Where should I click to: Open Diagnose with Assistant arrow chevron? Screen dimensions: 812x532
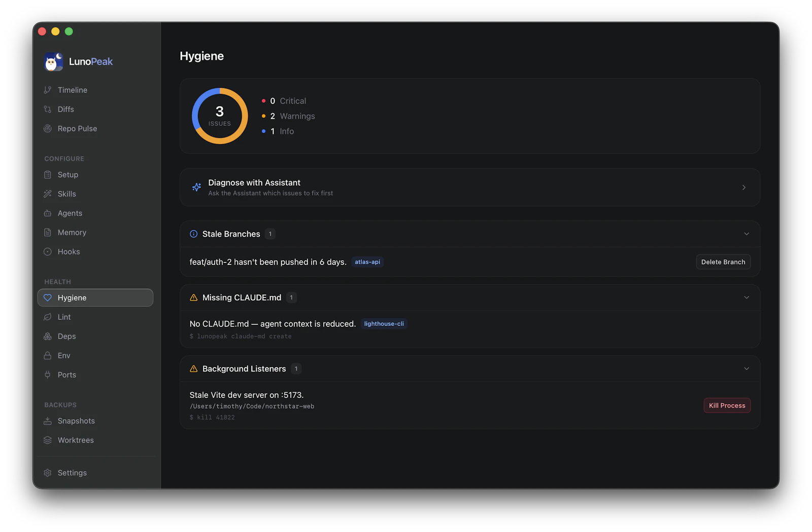pos(744,187)
